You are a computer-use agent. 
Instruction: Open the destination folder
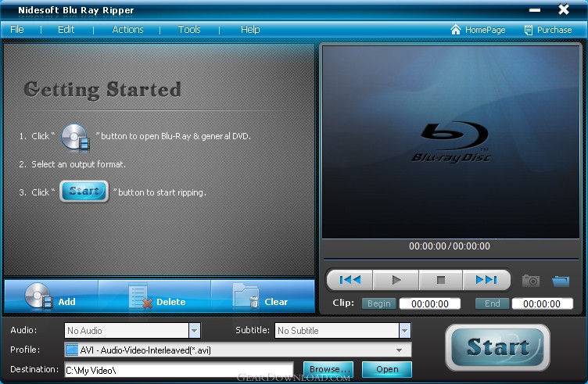[387, 369]
